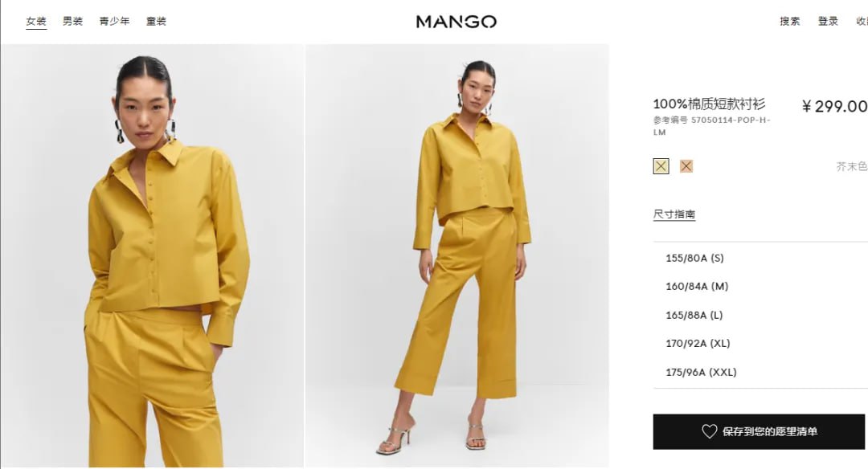Select the mustard yellow color swatch
The height and width of the screenshot is (469, 868).
pos(661,166)
